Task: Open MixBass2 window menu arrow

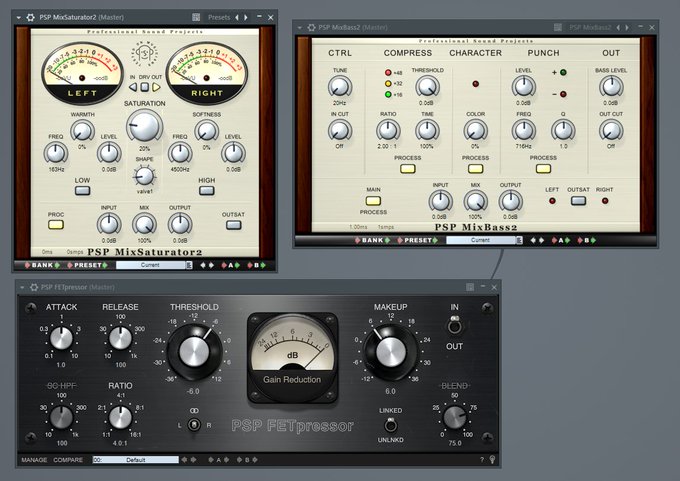Action: click(299, 28)
